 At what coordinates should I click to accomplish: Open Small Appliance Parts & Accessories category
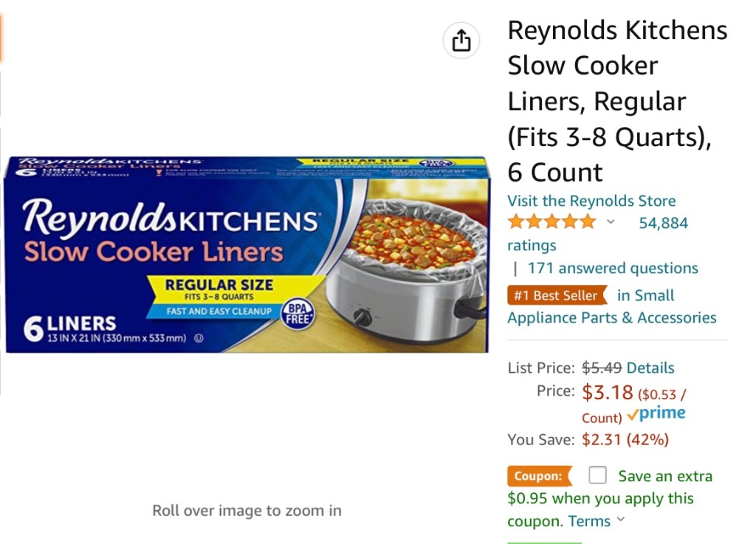click(611, 317)
